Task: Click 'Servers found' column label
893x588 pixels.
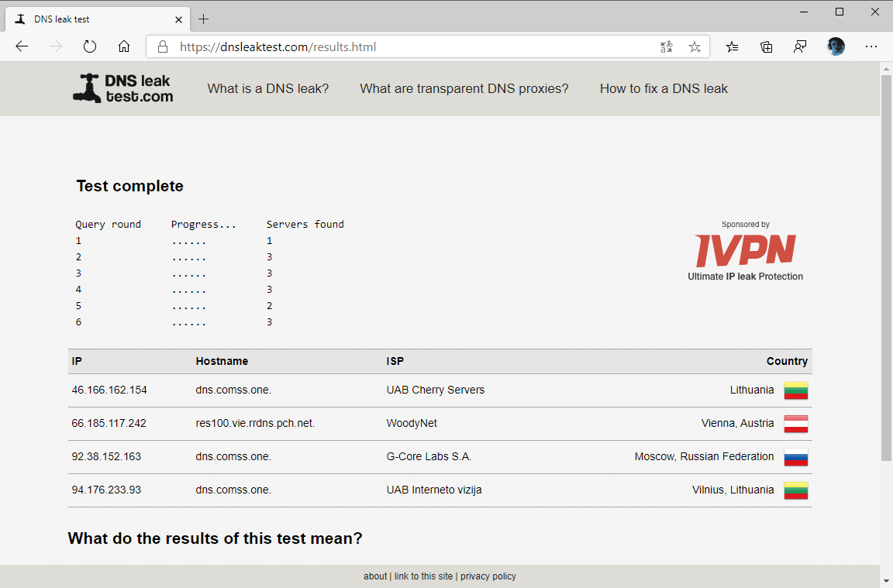Action: point(305,224)
